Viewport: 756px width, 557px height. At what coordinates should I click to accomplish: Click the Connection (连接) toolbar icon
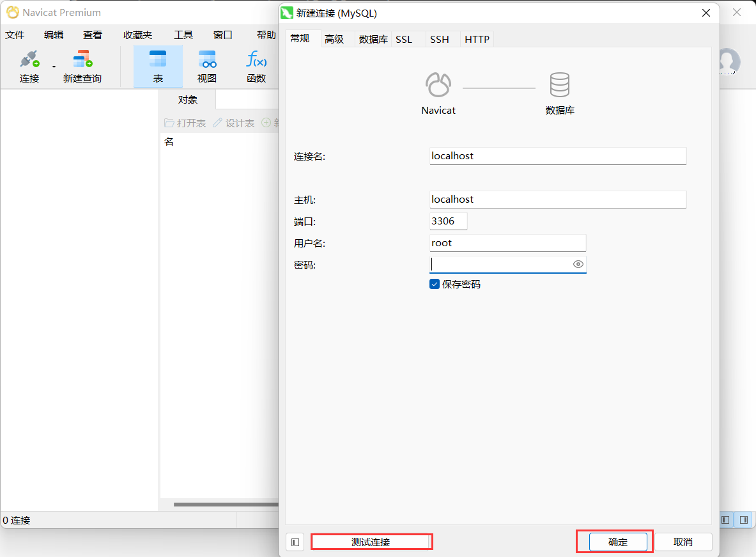click(x=29, y=66)
